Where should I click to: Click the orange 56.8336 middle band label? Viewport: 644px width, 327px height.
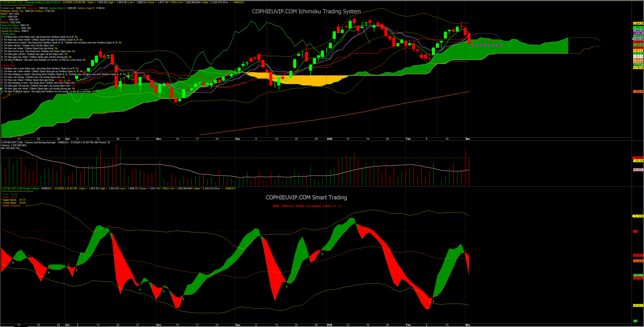(638, 261)
